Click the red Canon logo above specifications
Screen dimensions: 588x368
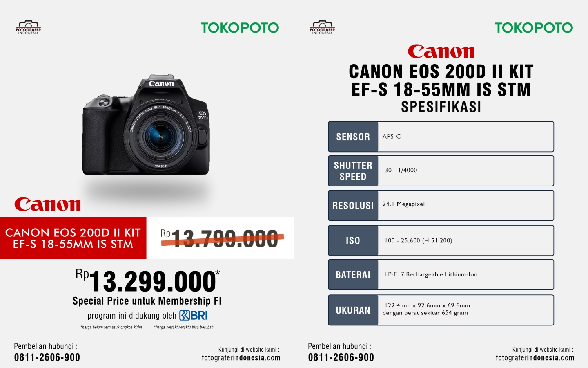[x=441, y=52]
